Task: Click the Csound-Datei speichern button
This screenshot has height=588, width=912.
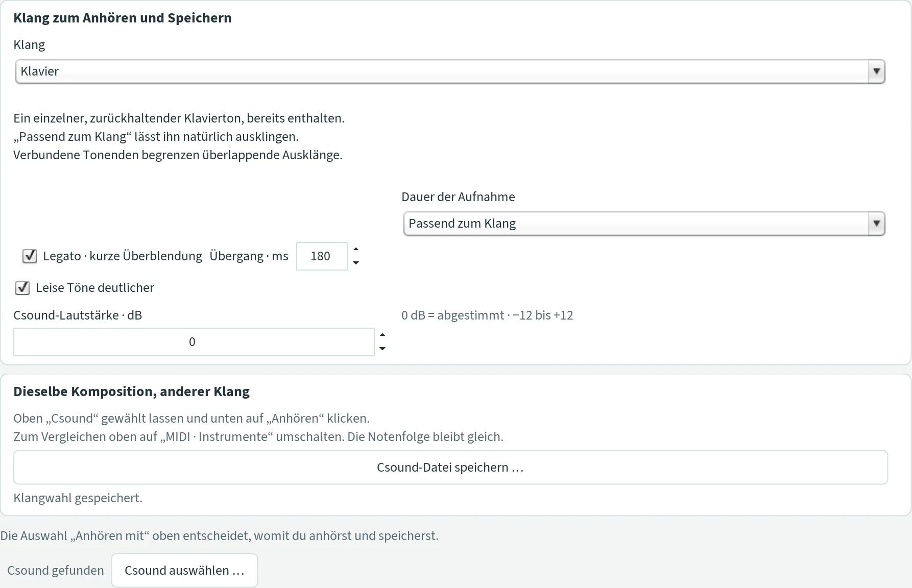Action: (450, 467)
